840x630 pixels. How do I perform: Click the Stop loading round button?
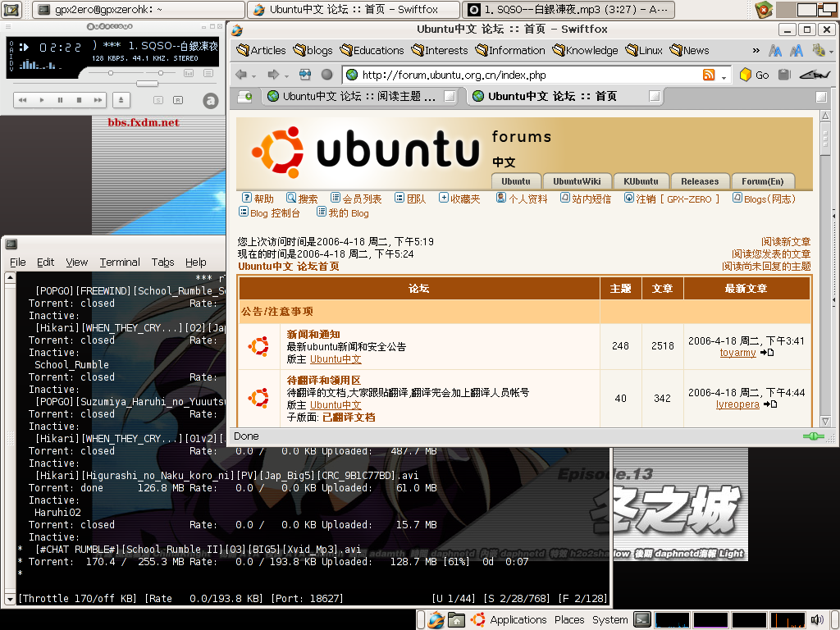326,75
